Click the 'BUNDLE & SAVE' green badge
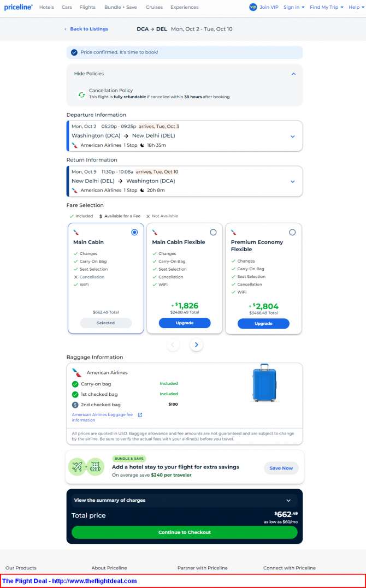 tap(129, 459)
